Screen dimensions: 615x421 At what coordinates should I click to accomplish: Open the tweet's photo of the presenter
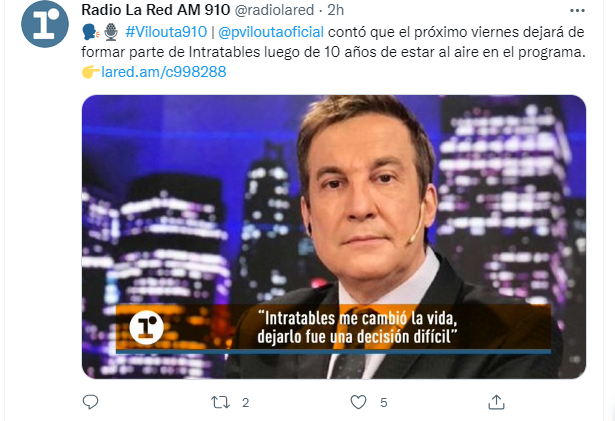point(334,237)
